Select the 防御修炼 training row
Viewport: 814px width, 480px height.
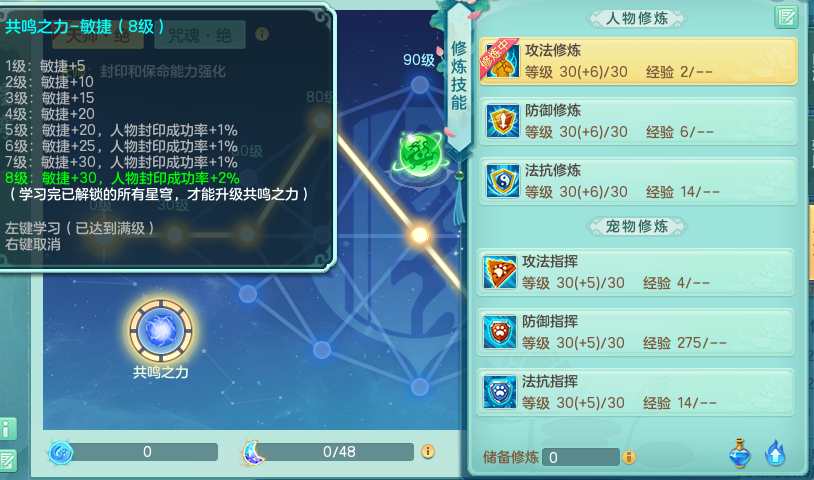tap(638, 121)
